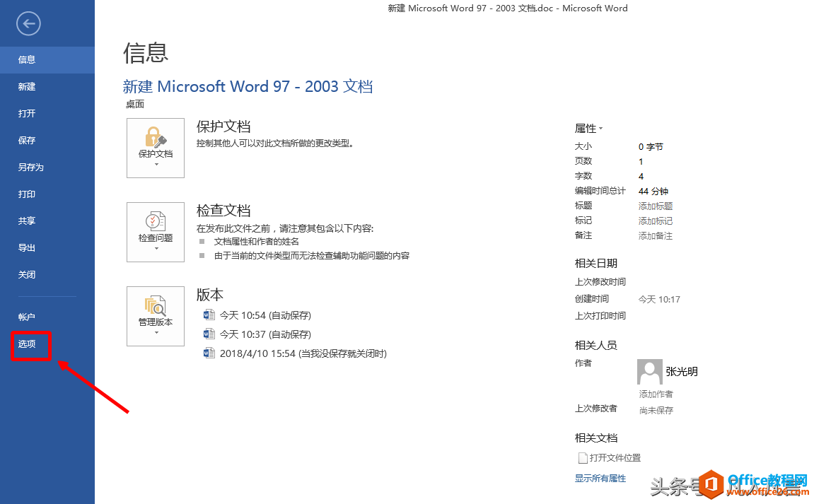
Task: Click the 0 字节 size value
Action: (x=651, y=147)
